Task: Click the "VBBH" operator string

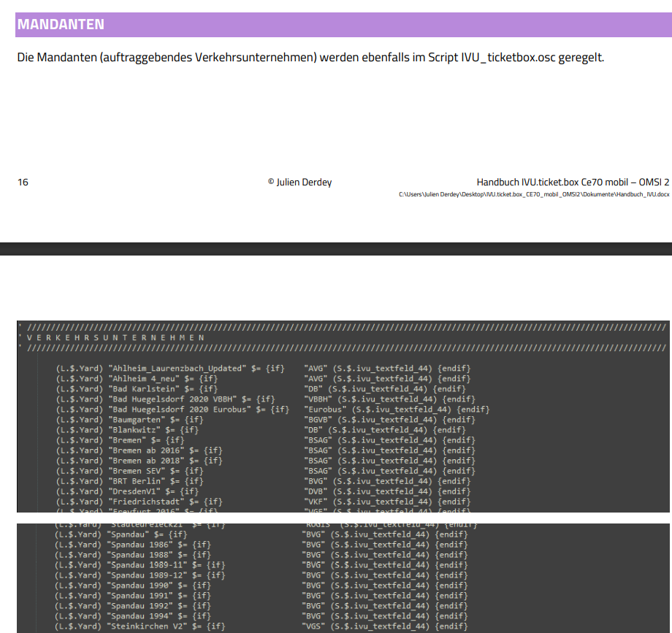Action: point(318,399)
